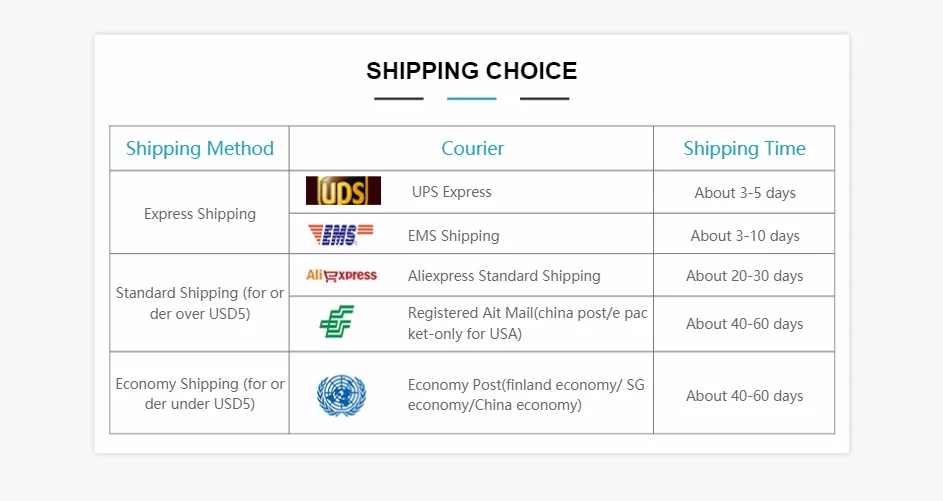Click the About 3-5 days cell
This screenshot has width=943, height=501.
[x=745, y=192]
